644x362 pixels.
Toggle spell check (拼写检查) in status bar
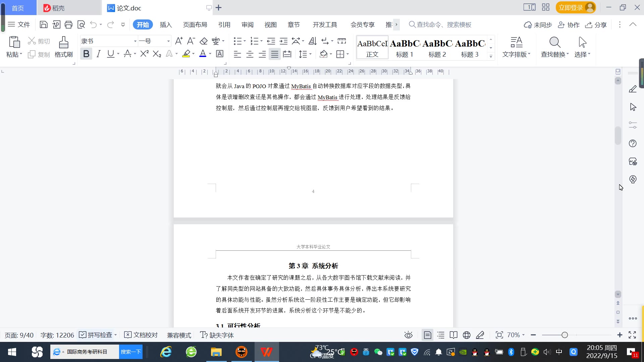tap(96, 335)
